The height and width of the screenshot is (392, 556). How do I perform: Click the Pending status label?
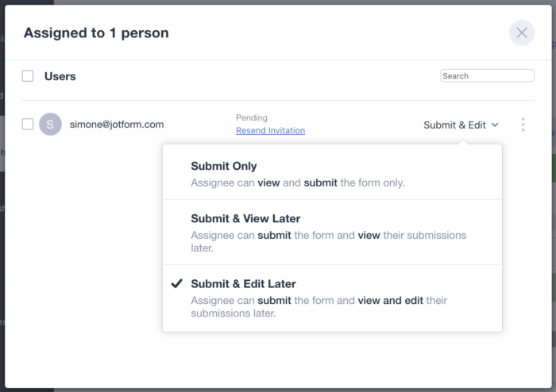click(x=252, y=117)
